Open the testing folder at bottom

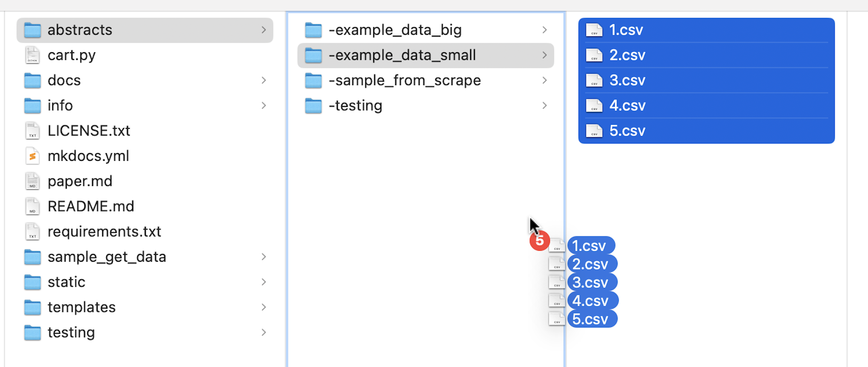tap(71, 333)
